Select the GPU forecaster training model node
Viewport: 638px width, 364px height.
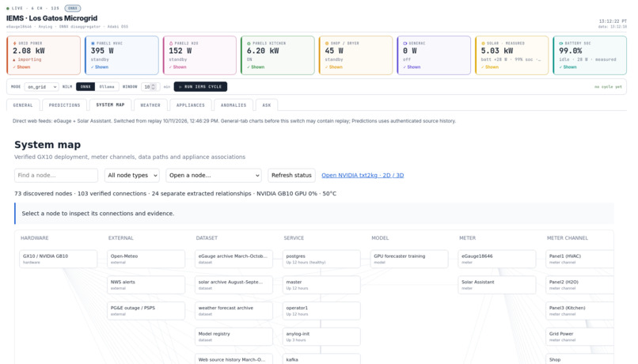(409, 259)
